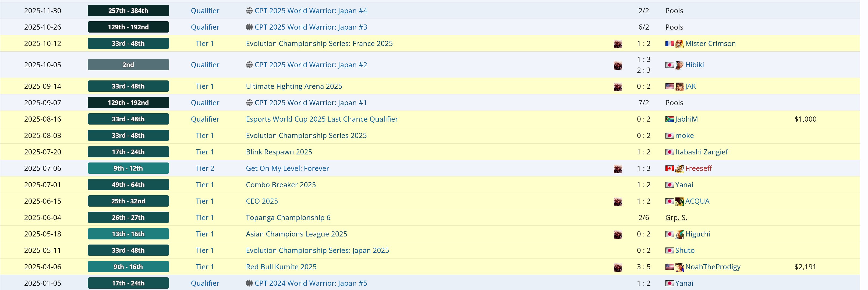
Task: Open the Itabashi Zangief player link
Action: [x=702, y=152]
